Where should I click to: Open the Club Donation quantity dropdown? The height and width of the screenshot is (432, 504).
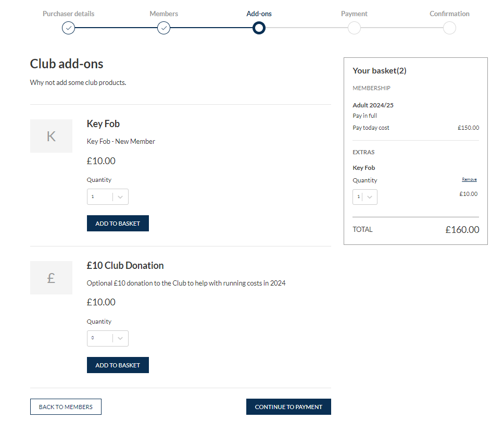coord(108,338)
